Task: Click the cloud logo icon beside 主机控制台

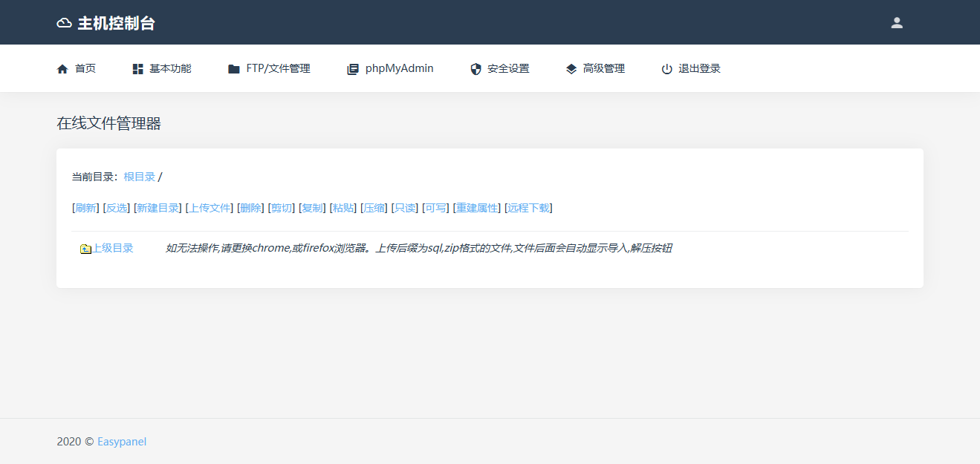Action: [65, 23]
